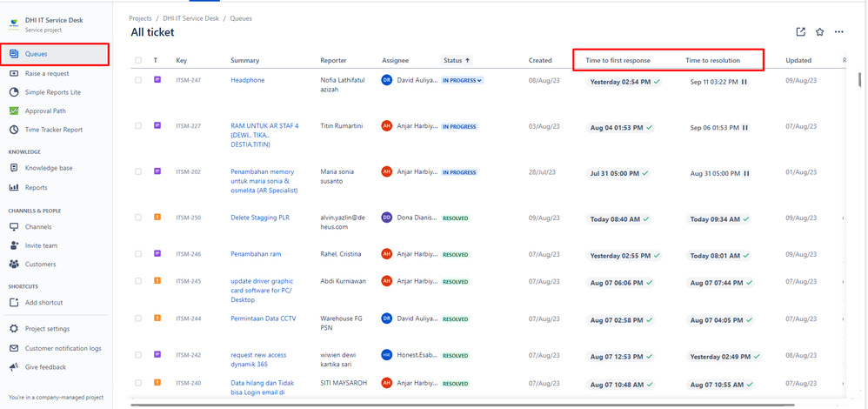Open the Headphone ticket link
The height and width of the screenshot is (409, 868).
pos(248,80)
